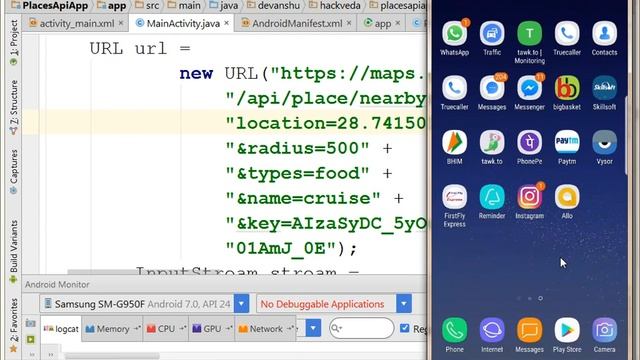
Task: Open the Phone dialer in the dock
Action: click(x=454, y=330)
